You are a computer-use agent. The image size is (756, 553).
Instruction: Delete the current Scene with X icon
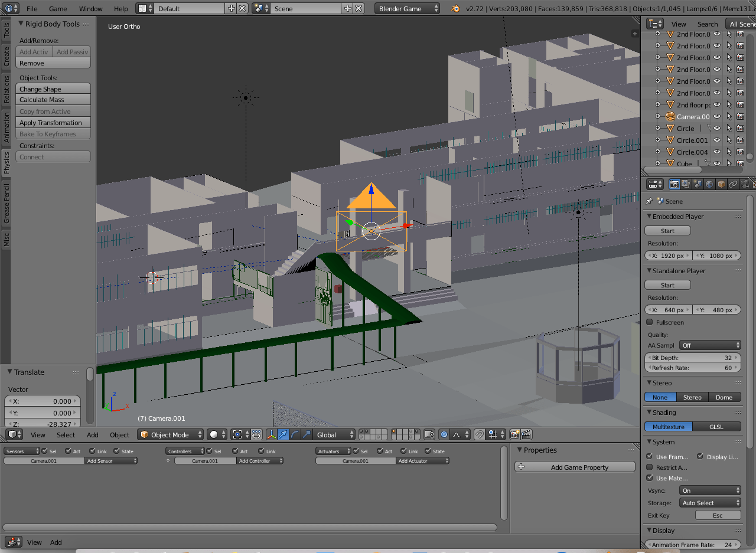tap(359, 8)
